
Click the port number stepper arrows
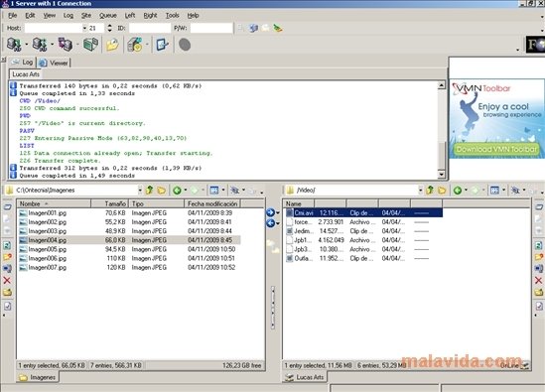tap(109, 28)
